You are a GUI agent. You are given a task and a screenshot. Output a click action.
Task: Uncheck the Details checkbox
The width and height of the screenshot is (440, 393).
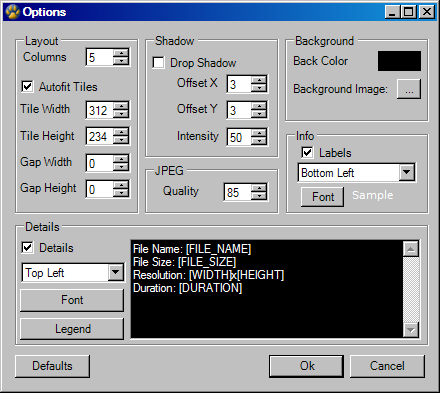coord(27,248)
